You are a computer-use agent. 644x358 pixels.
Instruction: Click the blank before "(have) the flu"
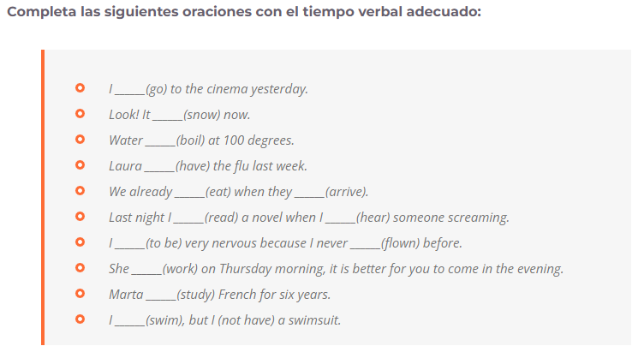(160, 170)
